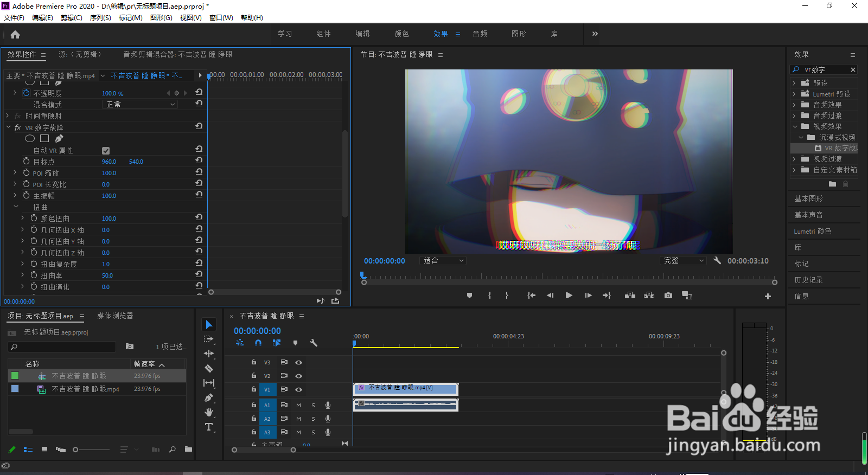Image resolution: width=868 pixels, height=475 pixels.
Task: Select the Pen tool in tools panel
Action: [x=209, y=397]
